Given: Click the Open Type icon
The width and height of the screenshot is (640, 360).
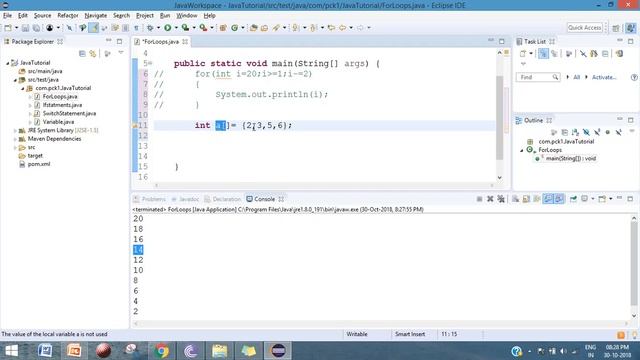Looking at the screenshot, I should [253, 28].
